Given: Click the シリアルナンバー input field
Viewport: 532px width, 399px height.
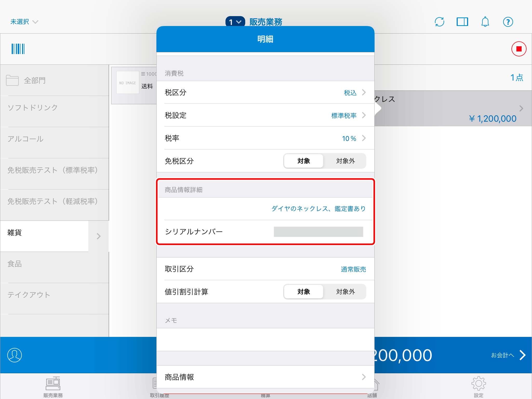Looking at the screenshot, I should 318,232.
